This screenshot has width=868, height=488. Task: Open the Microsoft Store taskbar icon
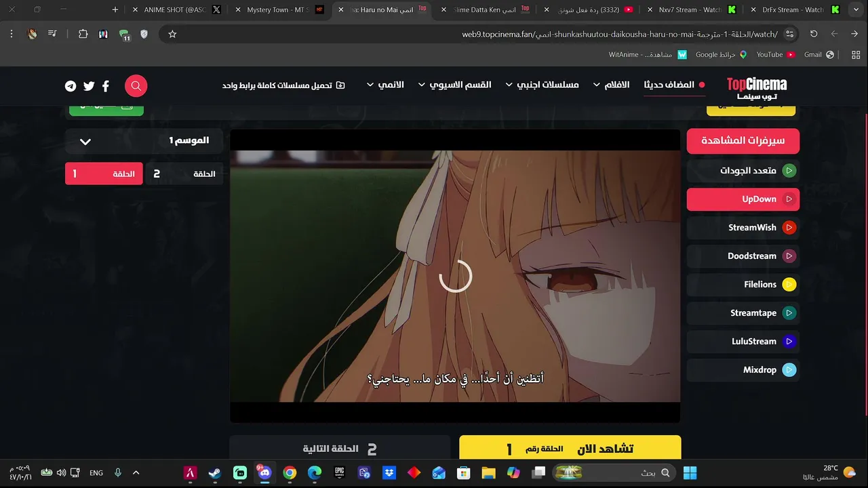point(463,472)
